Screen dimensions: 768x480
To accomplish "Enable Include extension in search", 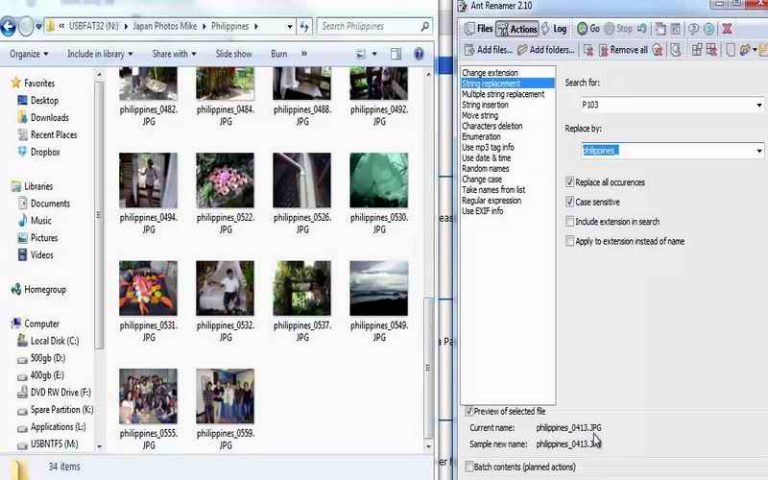I will coord(570,222).
